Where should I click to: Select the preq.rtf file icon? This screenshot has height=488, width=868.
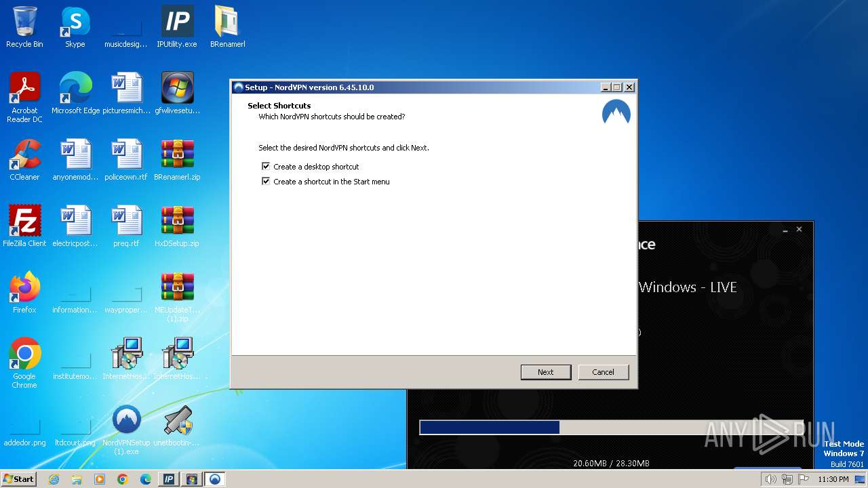point(126,226)
